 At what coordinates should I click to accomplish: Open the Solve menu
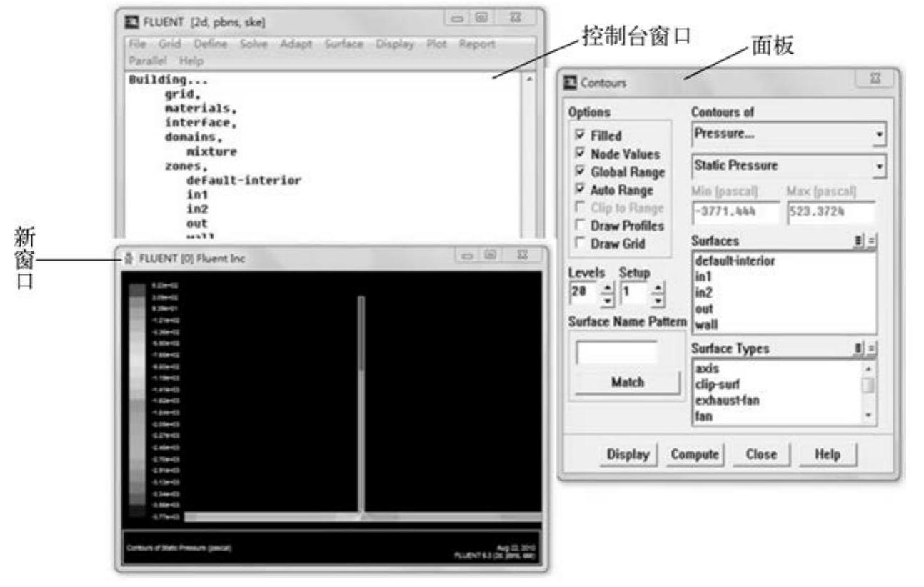point(253,44)
